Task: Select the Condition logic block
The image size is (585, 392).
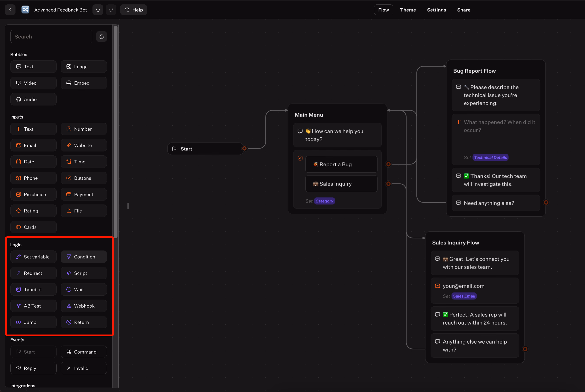Action: (84, 257)
